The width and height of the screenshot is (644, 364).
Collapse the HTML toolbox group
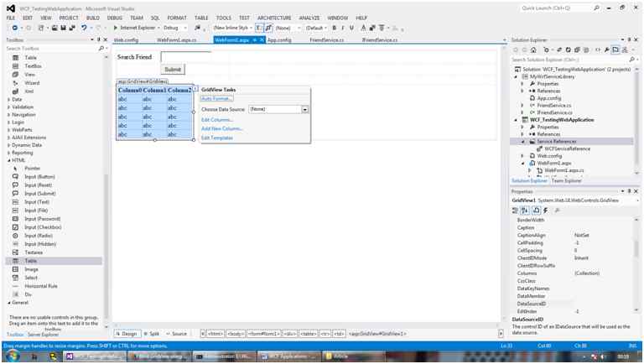click(8, 160)
